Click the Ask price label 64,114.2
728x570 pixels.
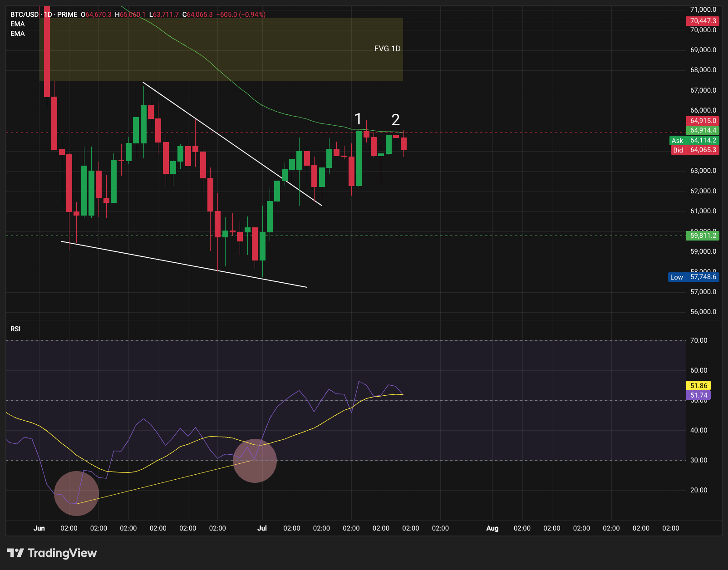694,140
